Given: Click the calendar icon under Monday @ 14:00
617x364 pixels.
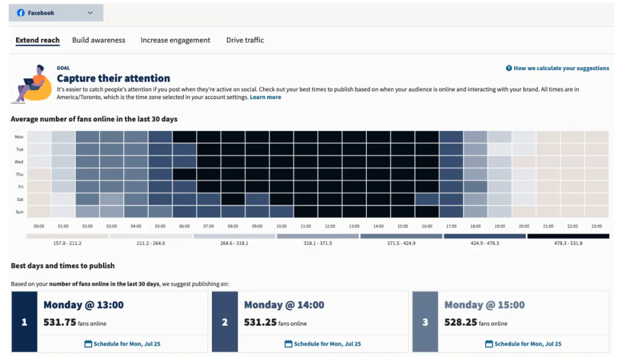Looking at the screenshot, I should tap(289, 344).
